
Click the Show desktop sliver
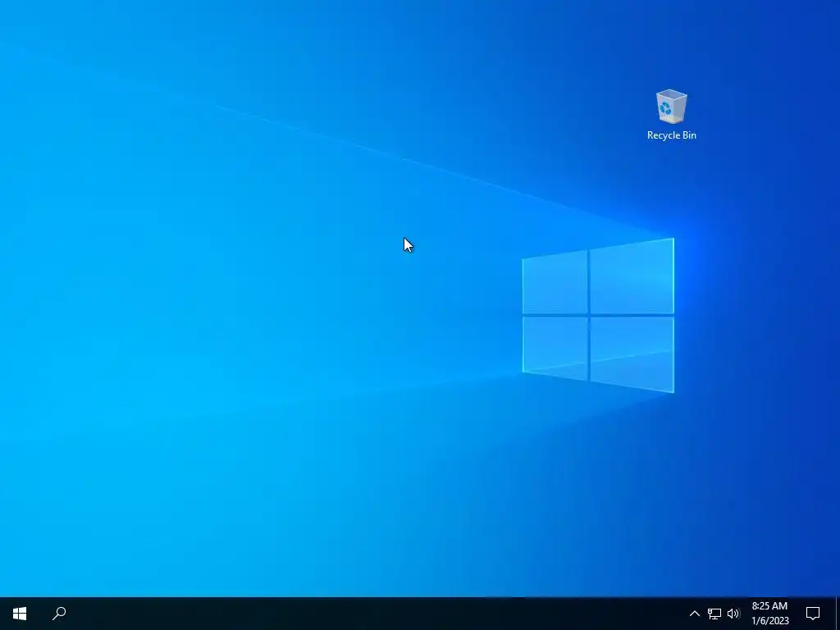click(838, 614)
